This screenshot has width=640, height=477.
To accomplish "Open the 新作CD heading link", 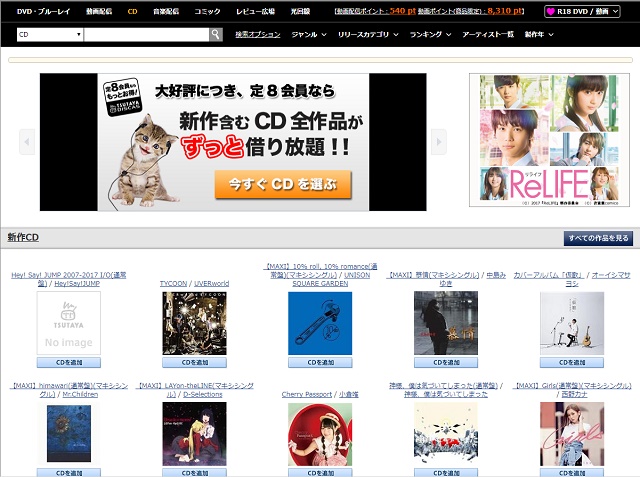I will (x=23, y=237).
